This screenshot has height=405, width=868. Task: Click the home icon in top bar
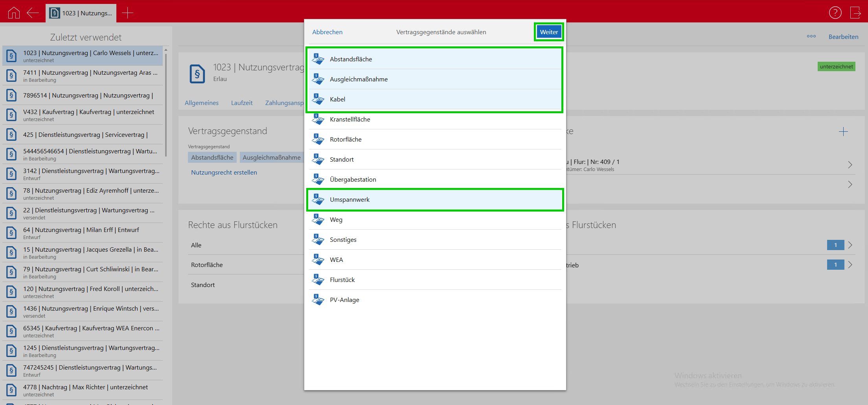14,13
